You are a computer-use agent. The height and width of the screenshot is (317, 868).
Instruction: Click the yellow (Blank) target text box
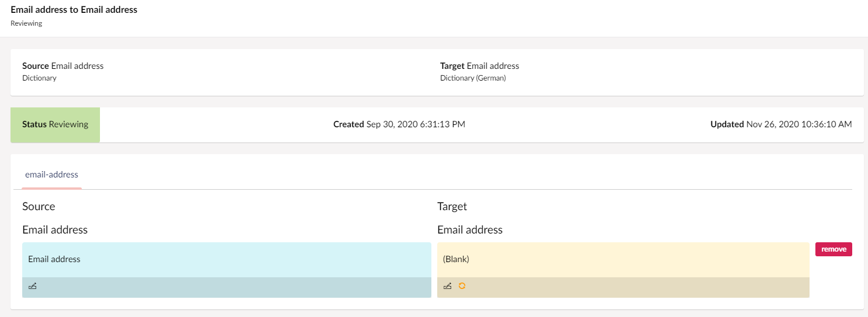623,260
